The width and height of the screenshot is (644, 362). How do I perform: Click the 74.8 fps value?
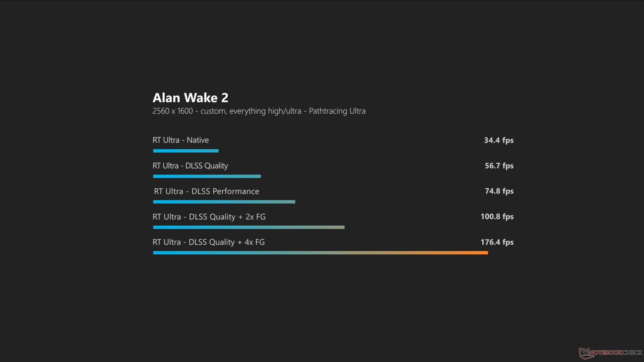tap(499, 191)
